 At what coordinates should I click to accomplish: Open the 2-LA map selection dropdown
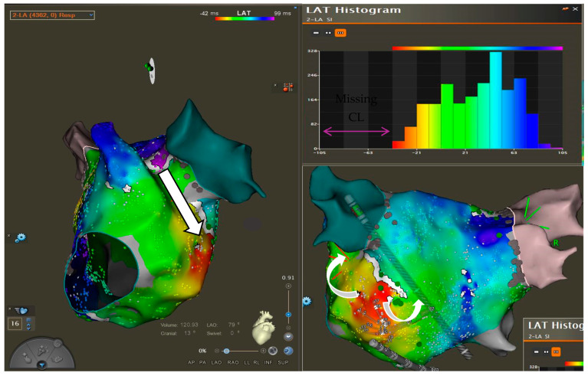(52, 15)
